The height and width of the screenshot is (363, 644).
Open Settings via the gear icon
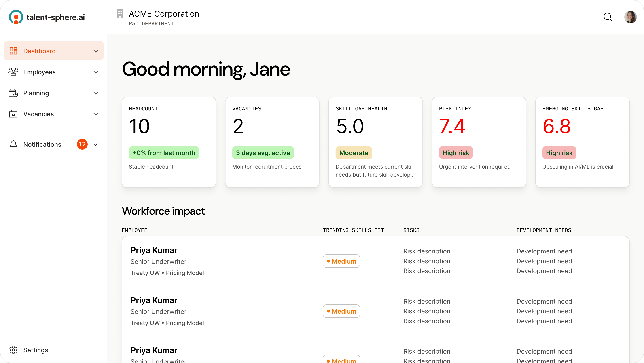click(13, 350)
